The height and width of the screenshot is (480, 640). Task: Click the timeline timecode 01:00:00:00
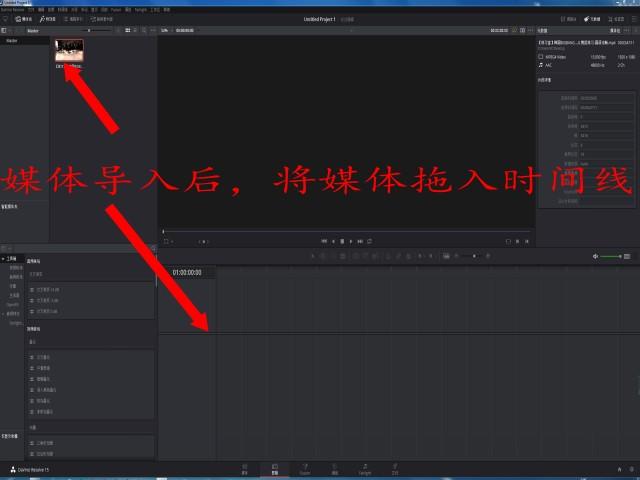click(x=187, y=272)
